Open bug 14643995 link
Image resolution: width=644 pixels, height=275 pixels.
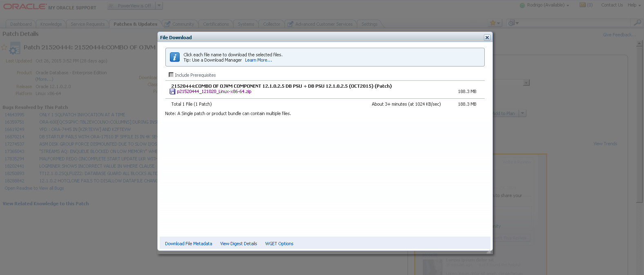pos(14,115)
